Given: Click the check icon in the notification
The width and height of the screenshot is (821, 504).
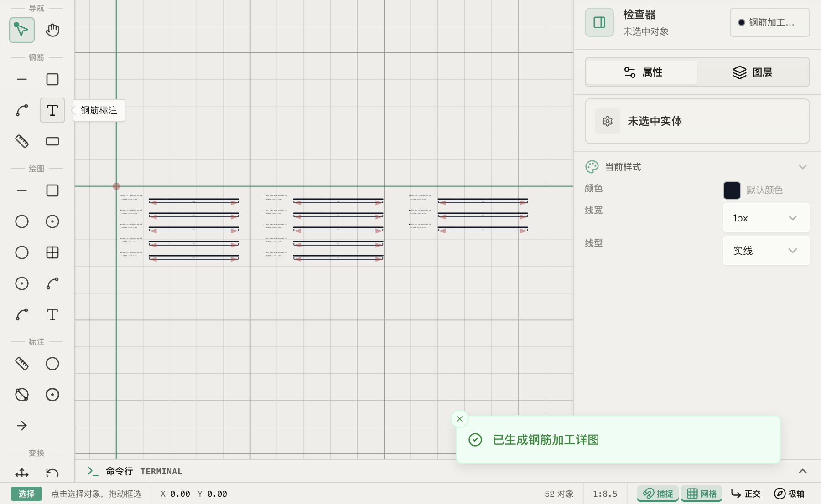Looking at the screenshot, I should coord(475,440).
